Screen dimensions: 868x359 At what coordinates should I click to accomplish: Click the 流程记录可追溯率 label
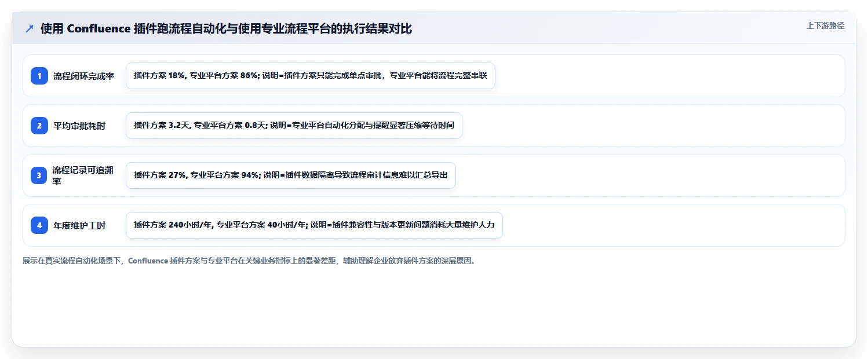pyautogui.click(x=83, y=175)
